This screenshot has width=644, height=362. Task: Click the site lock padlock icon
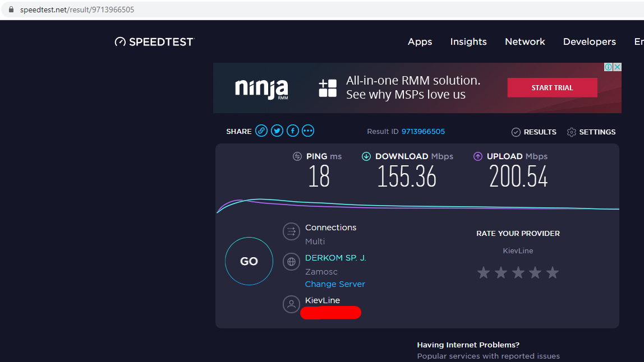pos(11,10)
